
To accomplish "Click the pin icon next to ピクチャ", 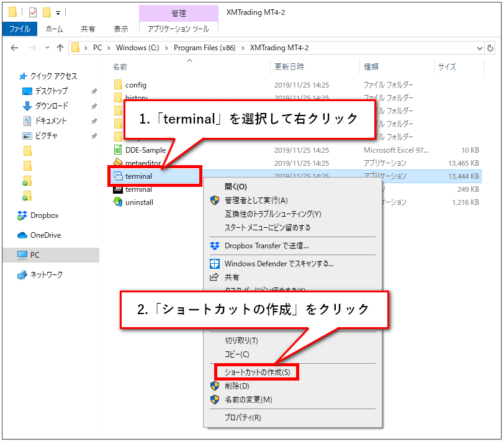I will (94, 136).
